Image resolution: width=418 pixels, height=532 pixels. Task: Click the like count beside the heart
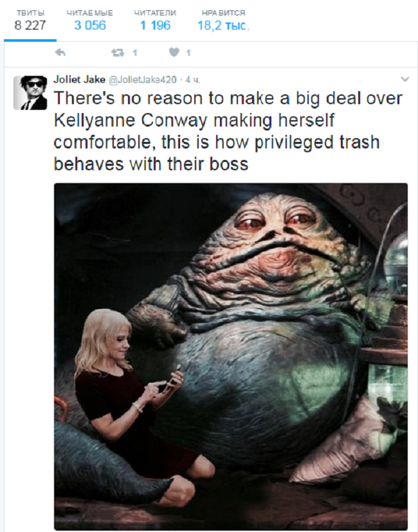188,53
